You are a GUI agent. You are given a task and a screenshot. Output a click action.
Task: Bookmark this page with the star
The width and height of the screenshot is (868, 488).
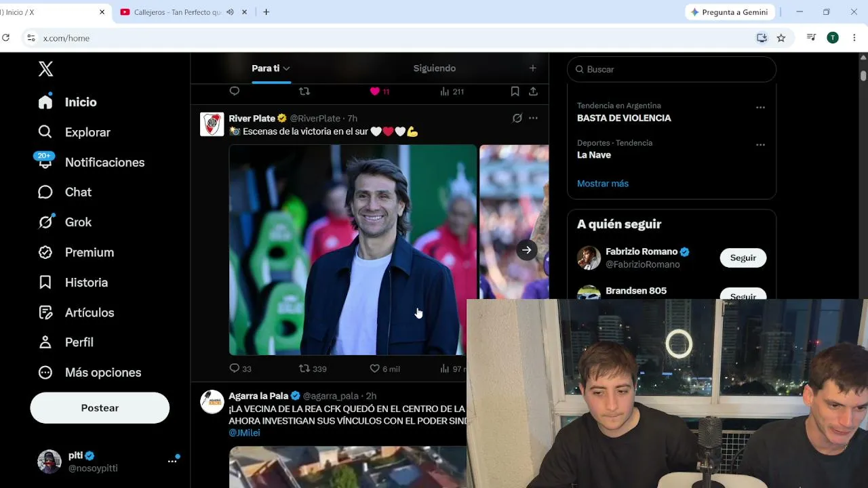(x=781, y=38)
